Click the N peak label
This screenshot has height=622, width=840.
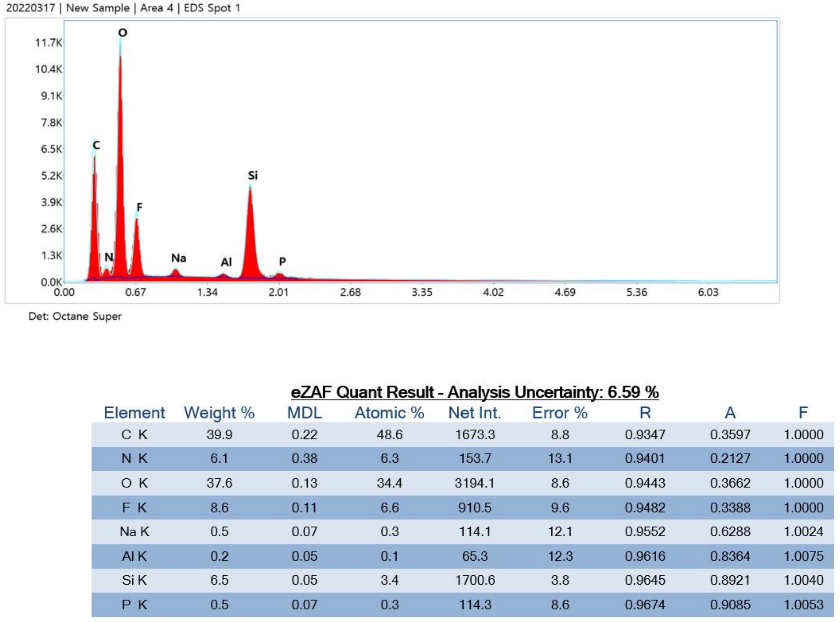[109, 257]
